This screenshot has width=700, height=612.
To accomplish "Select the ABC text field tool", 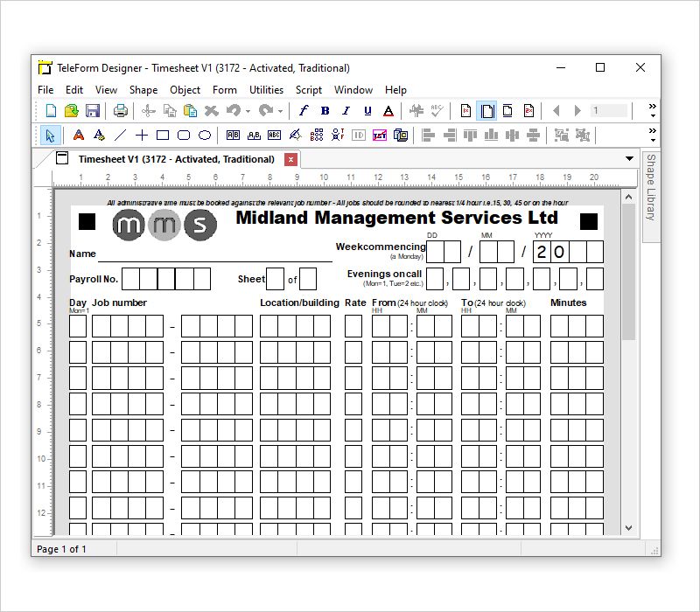I will pyautogui.click(x=275, y=135).
